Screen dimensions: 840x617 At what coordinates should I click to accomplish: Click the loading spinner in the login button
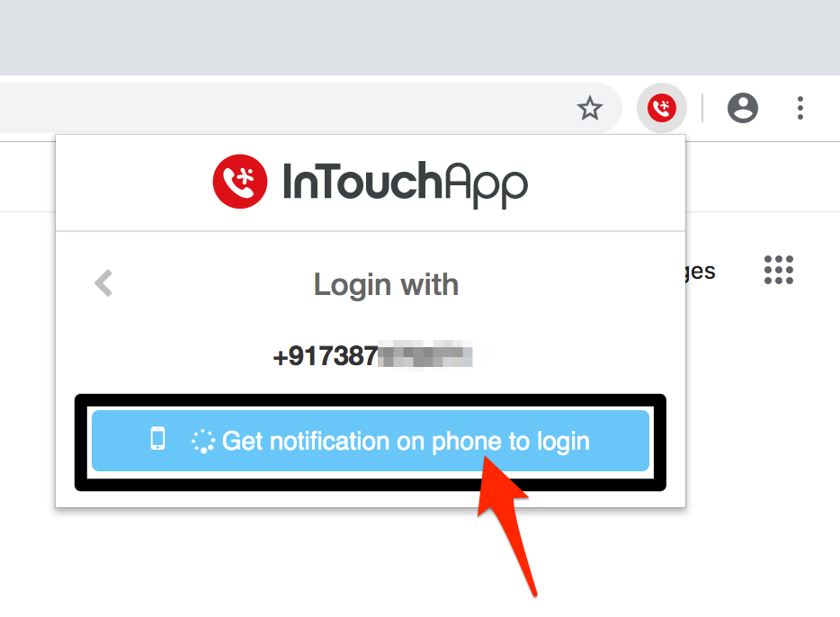(x=203, y=442)
